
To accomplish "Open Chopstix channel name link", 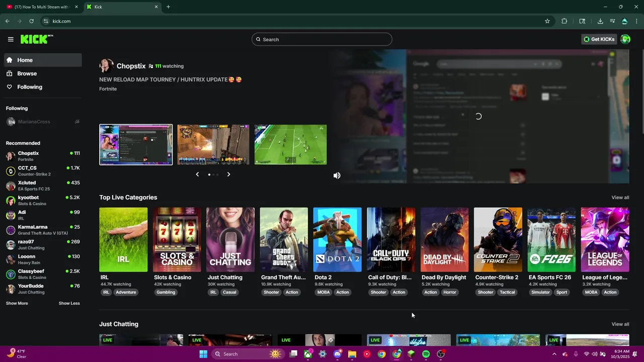I will pyautogui.click(x=131, y=66).
